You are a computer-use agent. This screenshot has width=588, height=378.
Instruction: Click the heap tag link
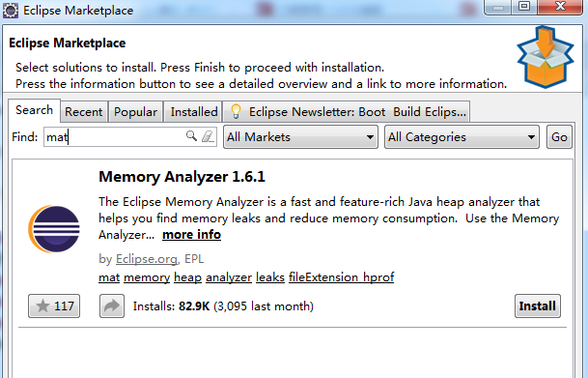point(188,277)
